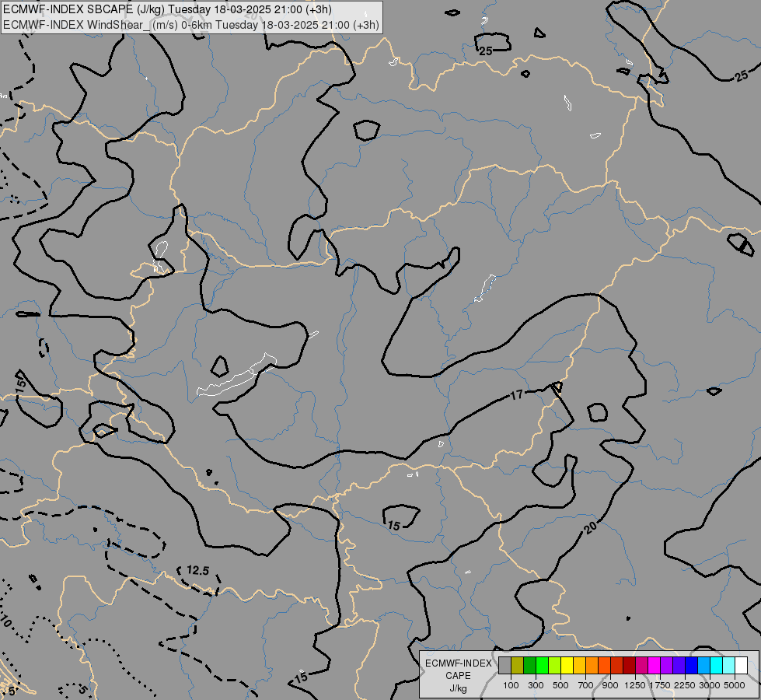Click the pure blue legend swatch

[692, 666]
